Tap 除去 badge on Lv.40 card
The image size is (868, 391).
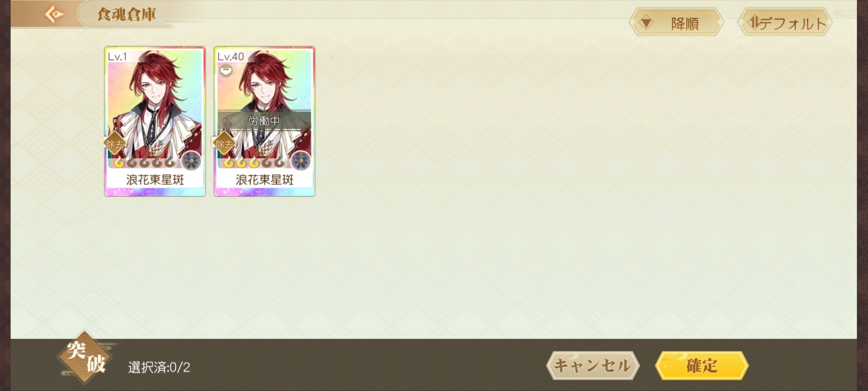[224, 144]
